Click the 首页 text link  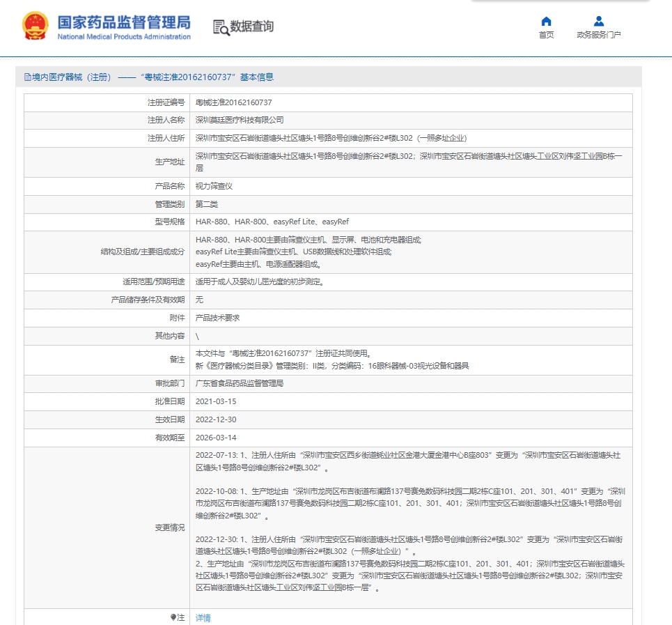click(x=546, y=35)
